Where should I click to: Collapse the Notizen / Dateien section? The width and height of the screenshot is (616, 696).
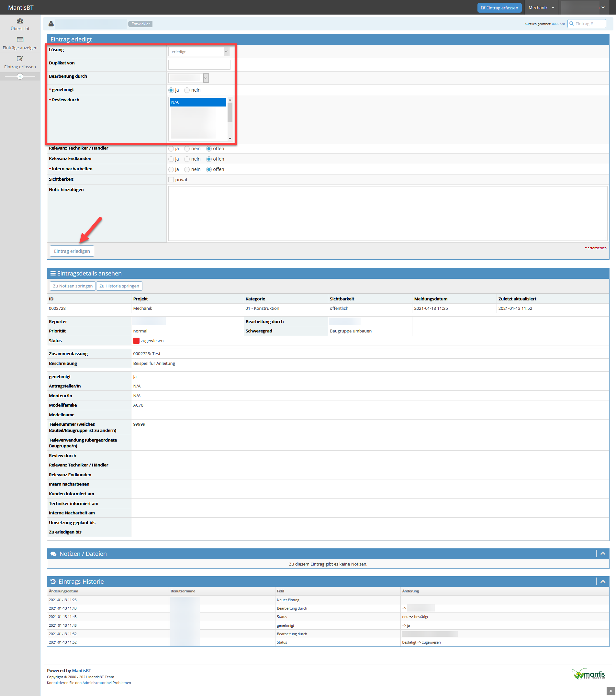pos(603,554)
